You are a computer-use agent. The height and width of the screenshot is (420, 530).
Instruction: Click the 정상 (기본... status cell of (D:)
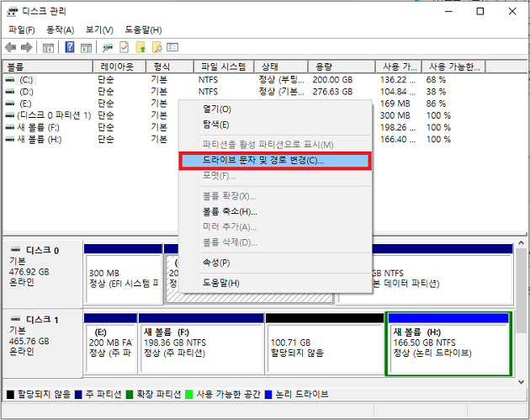[x=281, y=92]
